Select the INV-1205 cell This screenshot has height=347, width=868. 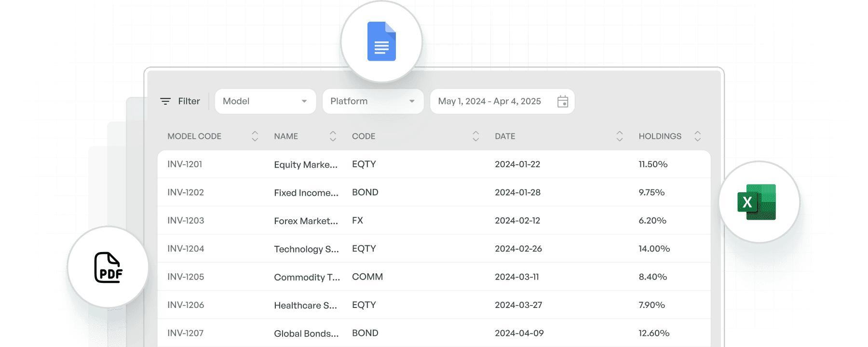[x=186, y=277]
